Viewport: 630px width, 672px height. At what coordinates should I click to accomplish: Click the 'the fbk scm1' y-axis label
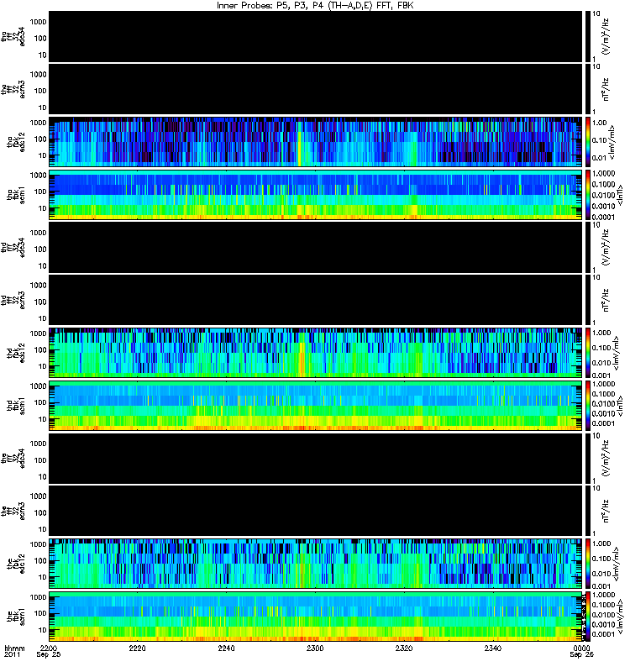16,617
